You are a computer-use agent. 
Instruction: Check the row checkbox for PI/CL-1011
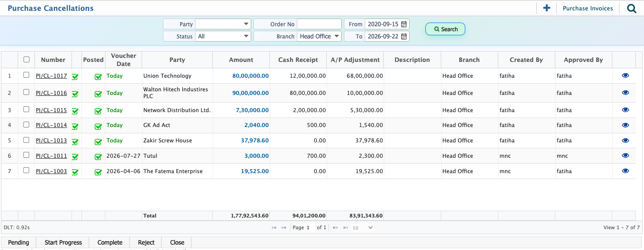(x=26, y=155)
